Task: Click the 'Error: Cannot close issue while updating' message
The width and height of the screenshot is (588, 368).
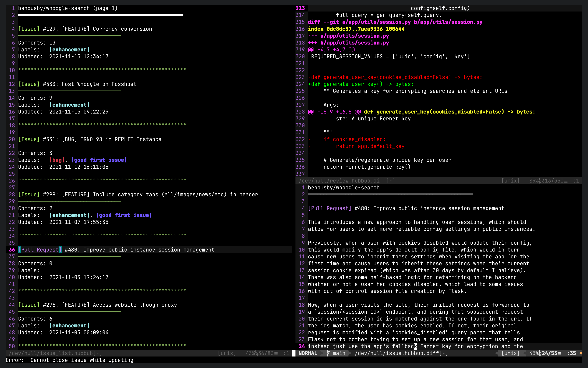Action: click(x=70, y=360)
